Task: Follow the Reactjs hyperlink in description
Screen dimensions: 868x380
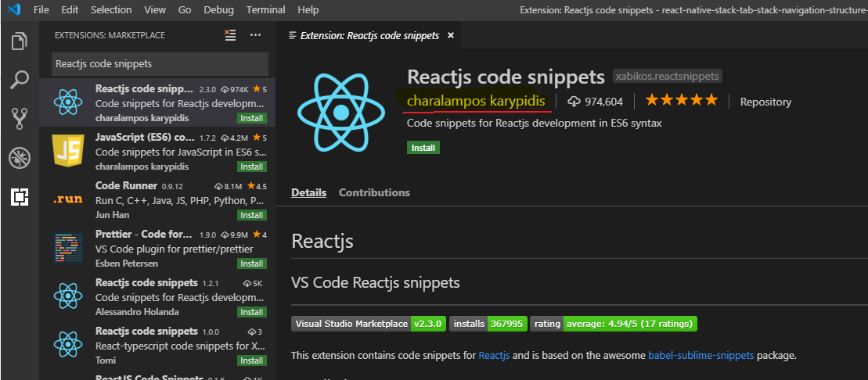Action: [494, 356]
